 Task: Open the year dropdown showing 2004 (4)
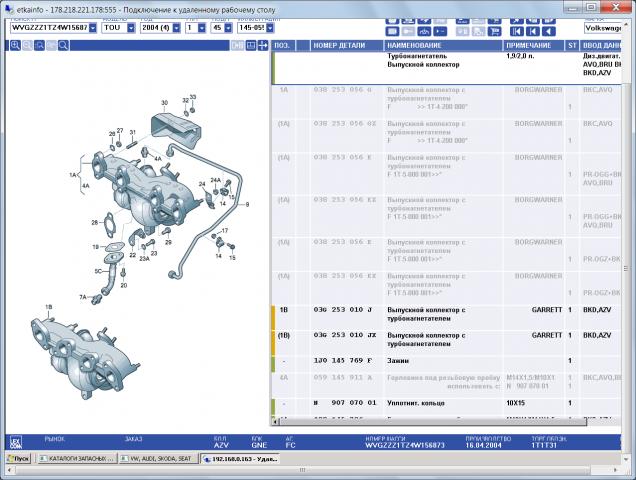[x=176, y=28]
